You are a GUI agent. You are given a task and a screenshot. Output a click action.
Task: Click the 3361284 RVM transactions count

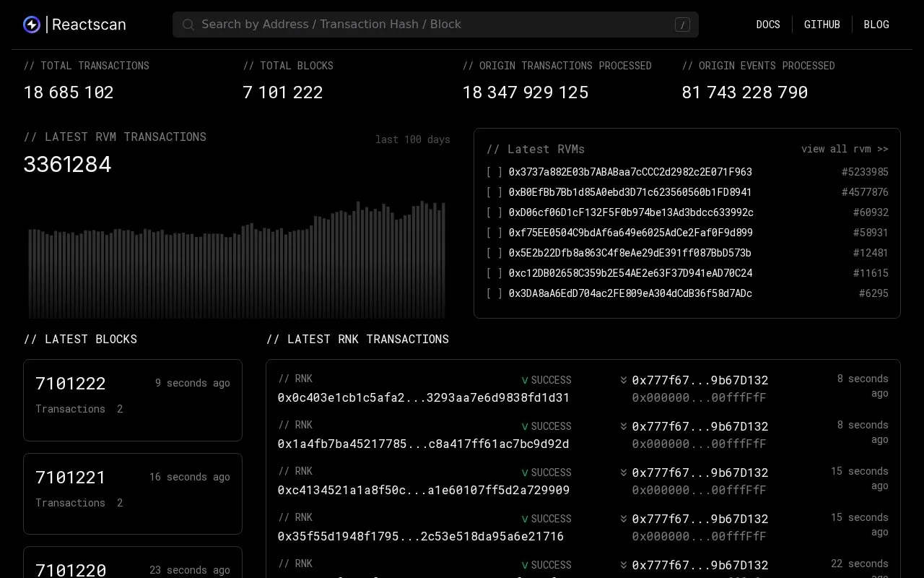tap(67, 165)
